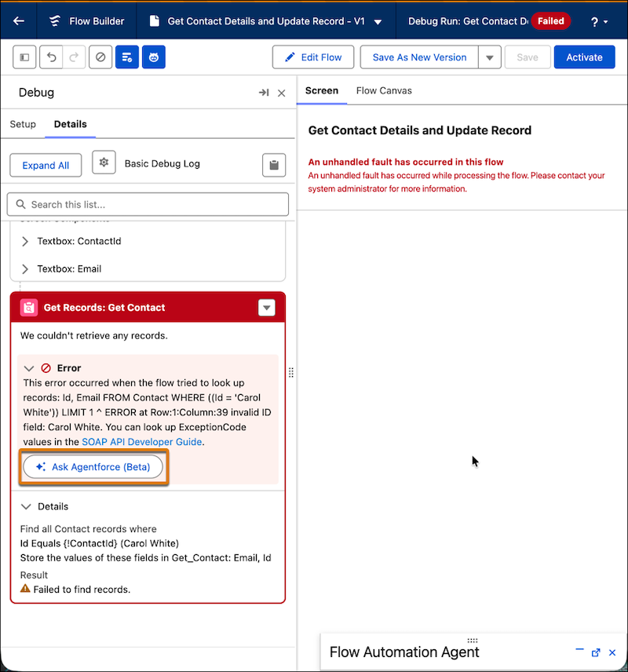Click Expand All button

pyautogui.click(x=46, y=166)
